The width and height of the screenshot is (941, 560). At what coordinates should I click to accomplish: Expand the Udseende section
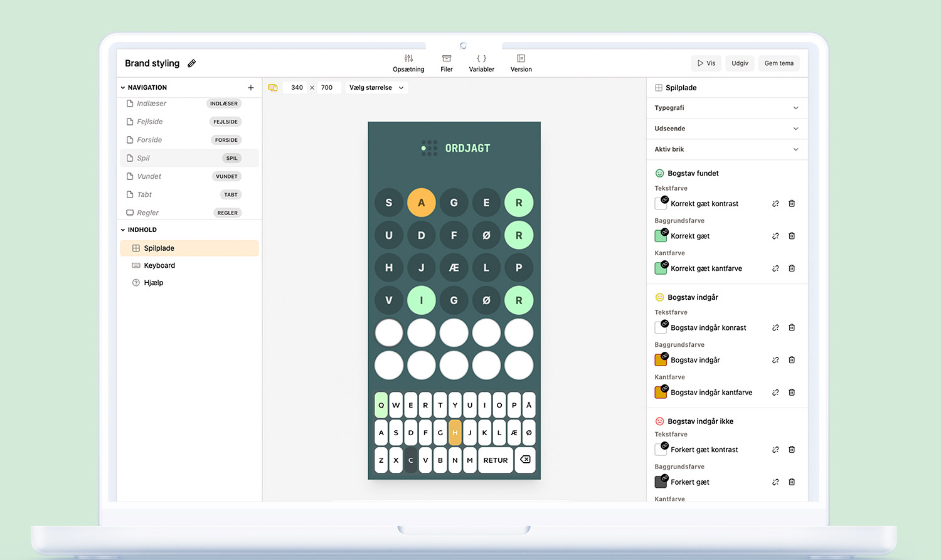pyautogui.click(x=726, y=129)
